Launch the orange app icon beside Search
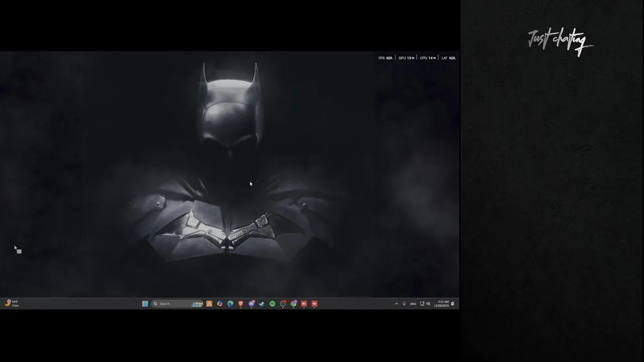644x362 pixels. click(209, 304)
